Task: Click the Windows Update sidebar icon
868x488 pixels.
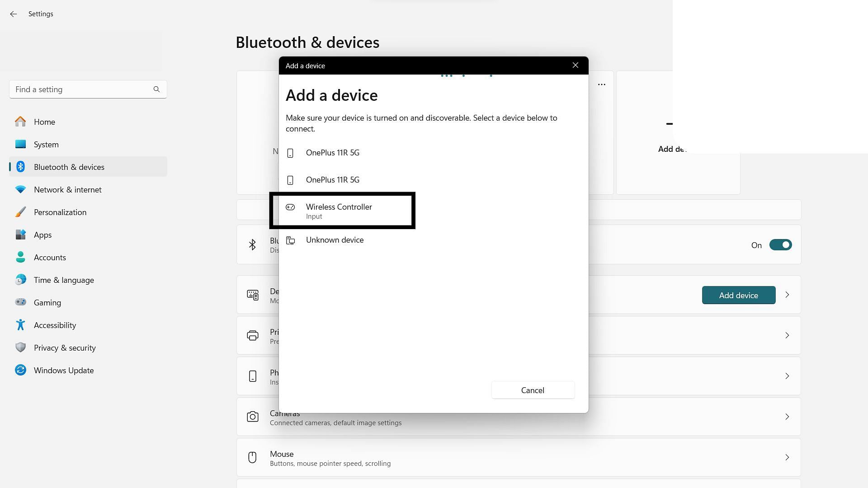Action: point(21,370)
